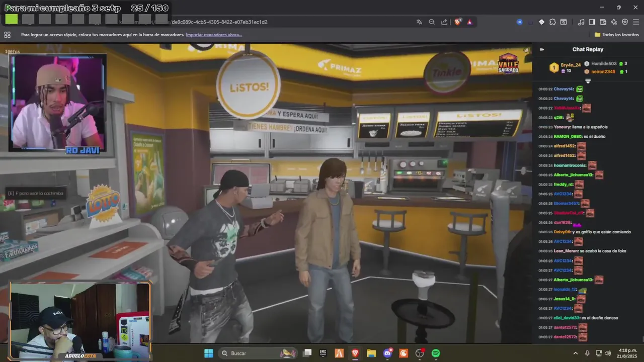Image resolution: width=644 pixels, height=362 pixels.
Task: Click the translate page icon in address bar
Action: [419, 22]
